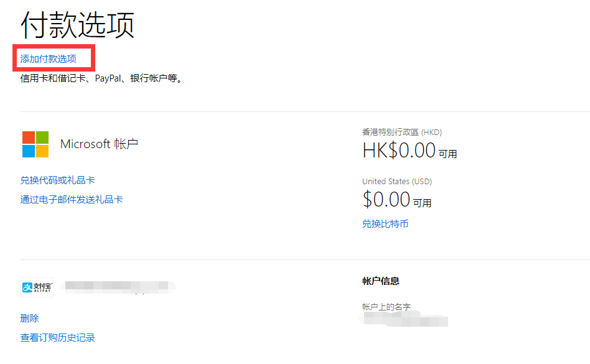Select the Microsoft 帐户 label
The width and height of the screenshot is (590, 364).
point(100,143)
